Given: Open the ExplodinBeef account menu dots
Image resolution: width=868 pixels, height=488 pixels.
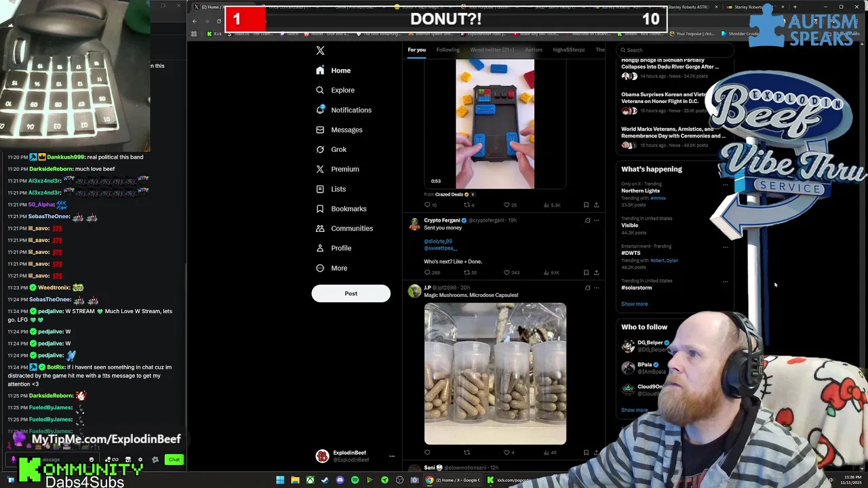Looking at the screenshot, I should (x=391, y=456).
